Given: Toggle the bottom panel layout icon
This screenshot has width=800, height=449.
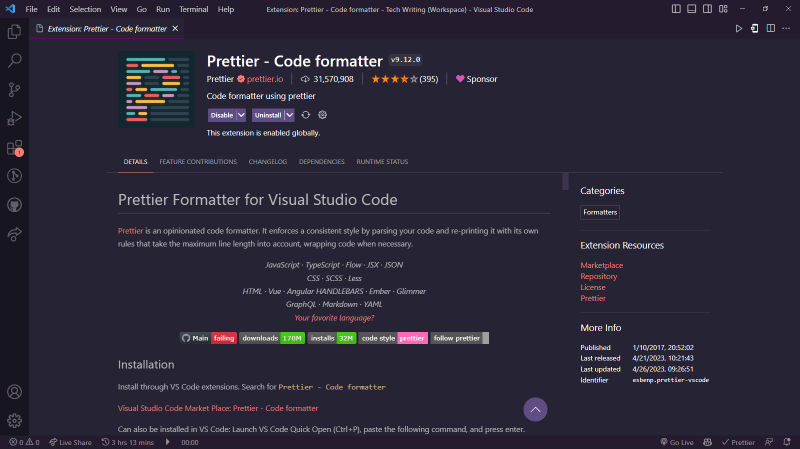Looking at the screenshot, I should [x=691, y=9].
